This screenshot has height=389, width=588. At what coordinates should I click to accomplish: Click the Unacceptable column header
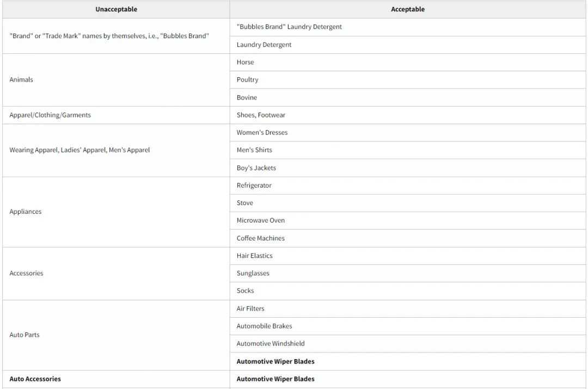coord(116,9)
